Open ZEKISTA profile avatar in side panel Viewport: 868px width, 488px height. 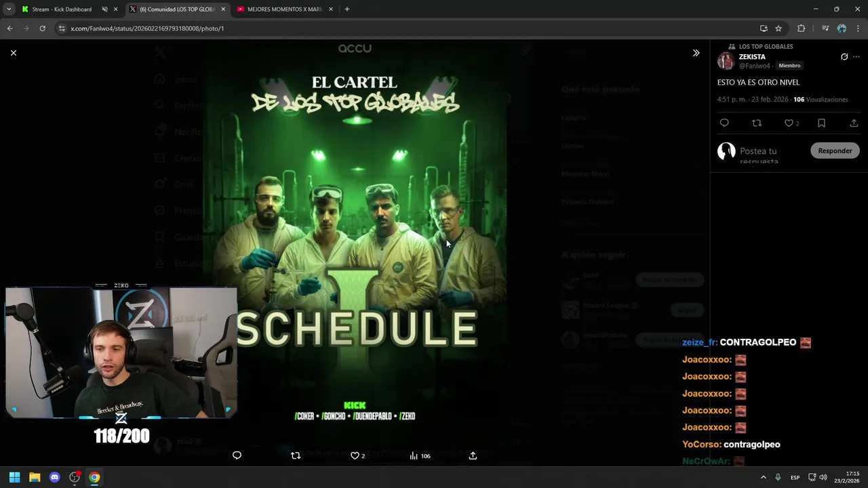(726, 61)
